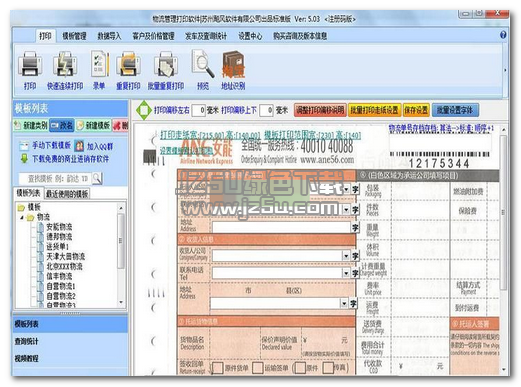Open the 预览 preview magnifier icon
This screenshot has width=521, height=387.
point(203,63)
